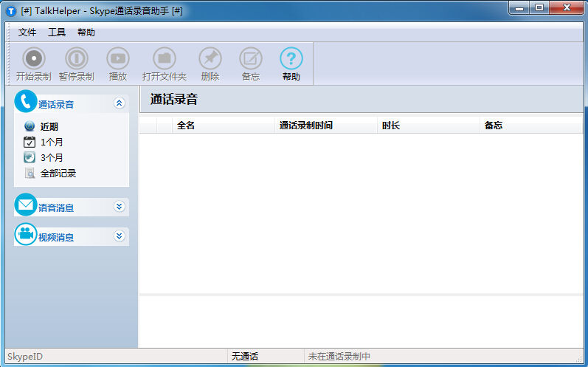Click the calendar icon beside 1个月

(30, 142)
